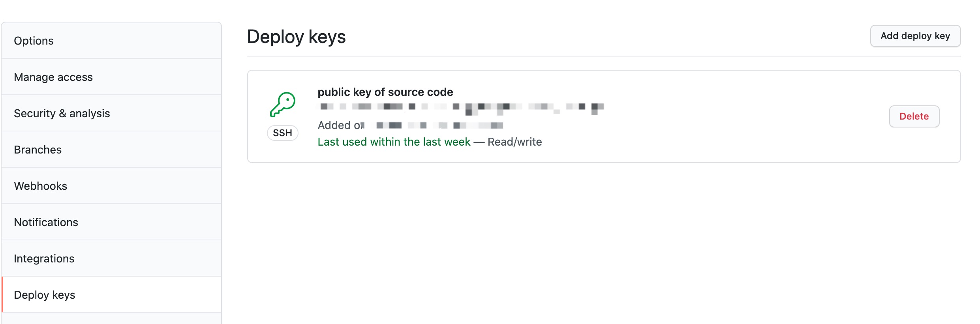Viewport: 980px width, 324px height.
Task: Click the "public key of source code" title
Action: (x=385, y=92)
